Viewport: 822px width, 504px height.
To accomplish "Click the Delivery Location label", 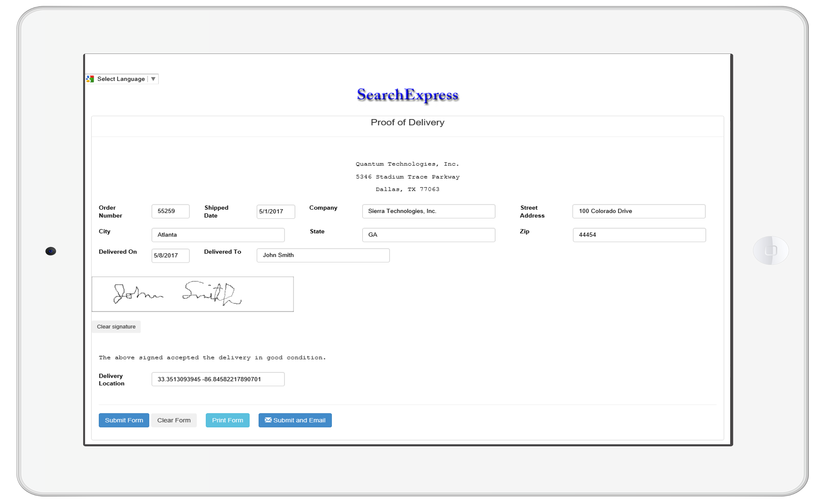I will (x=112, y=380).
